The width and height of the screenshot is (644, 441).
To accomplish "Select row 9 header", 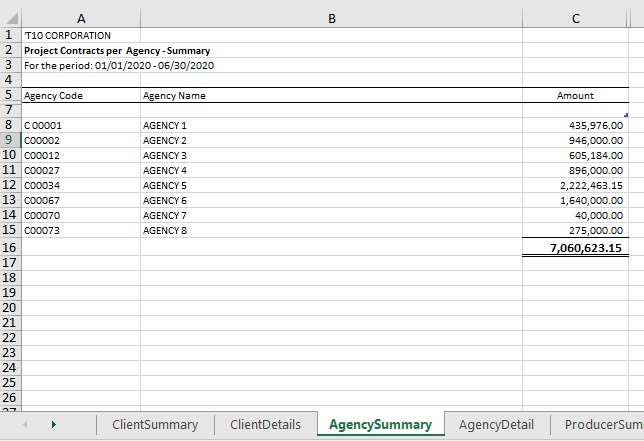I will (x=10, y=140).
